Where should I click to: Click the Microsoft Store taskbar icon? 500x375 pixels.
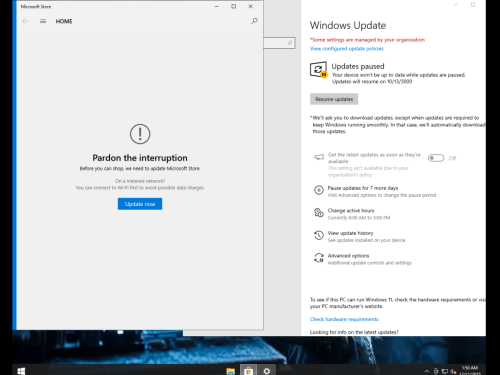coord(248,371)
